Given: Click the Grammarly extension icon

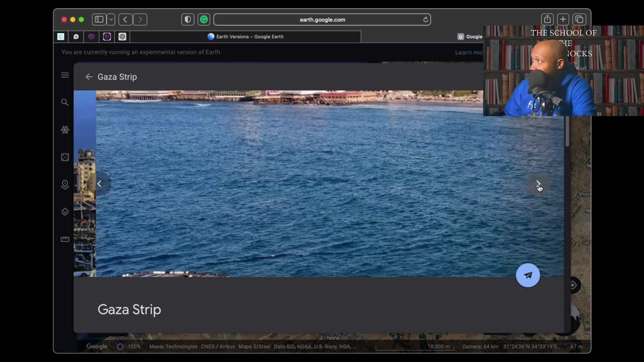Looking at the screenshot, I should [204, 20].
